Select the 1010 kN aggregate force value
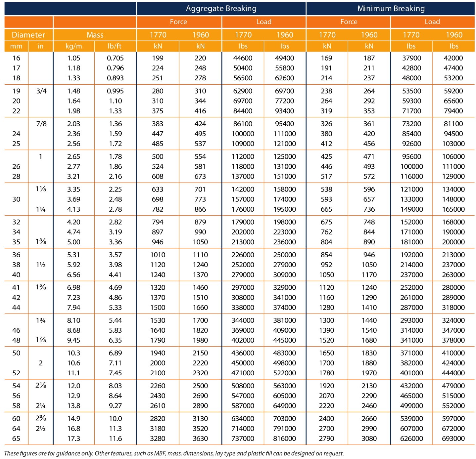The image size is (476, 459). coord(158,255)
